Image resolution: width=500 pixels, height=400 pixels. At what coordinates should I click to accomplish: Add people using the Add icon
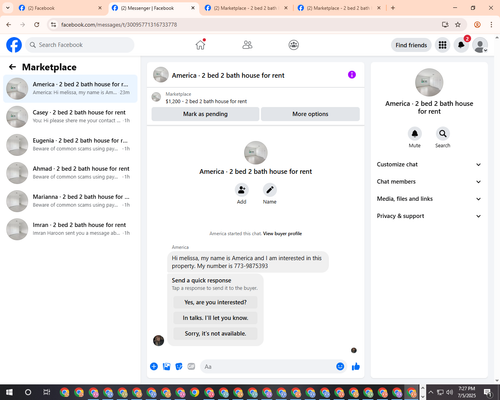pos(241,190)
